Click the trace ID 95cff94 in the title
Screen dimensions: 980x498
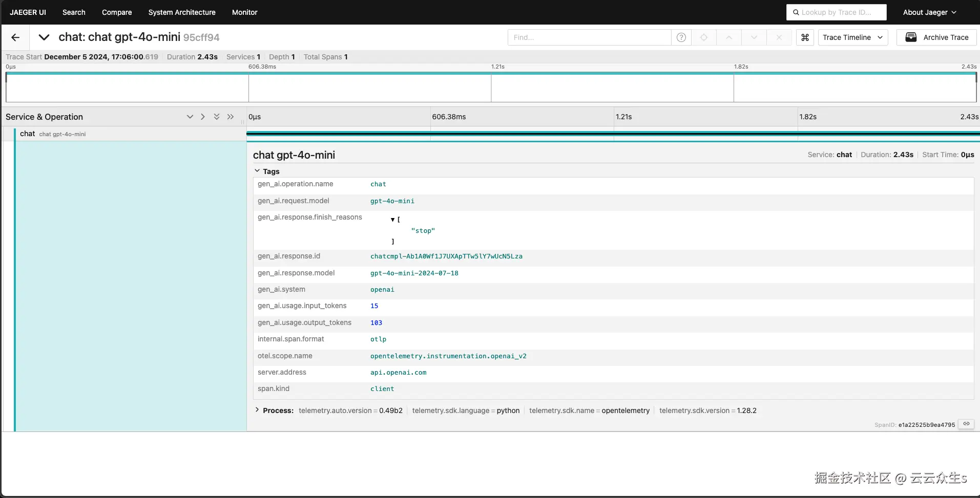201,37
